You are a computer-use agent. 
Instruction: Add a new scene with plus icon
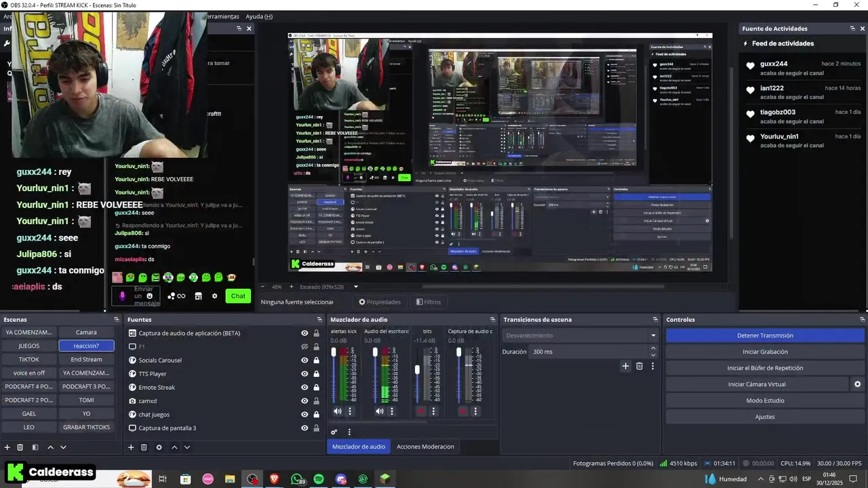(x=7, y=447)
